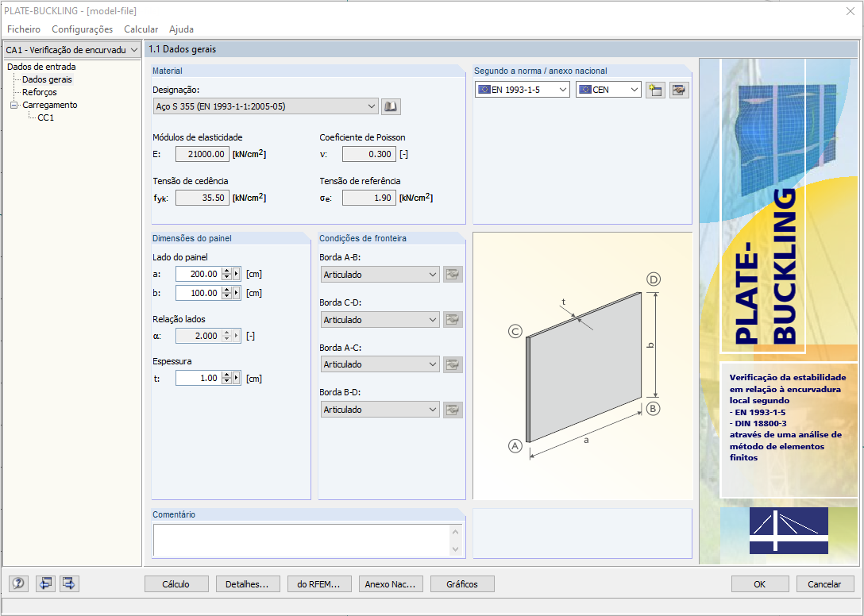Open the national annex parameters edit icon

(x=680, y=90)
